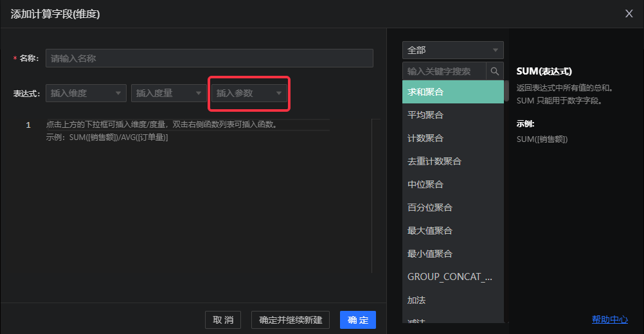Select the GROUP_CONCAT function item
This screenshot has height=334, width=644.
click(x=452, y=277)
